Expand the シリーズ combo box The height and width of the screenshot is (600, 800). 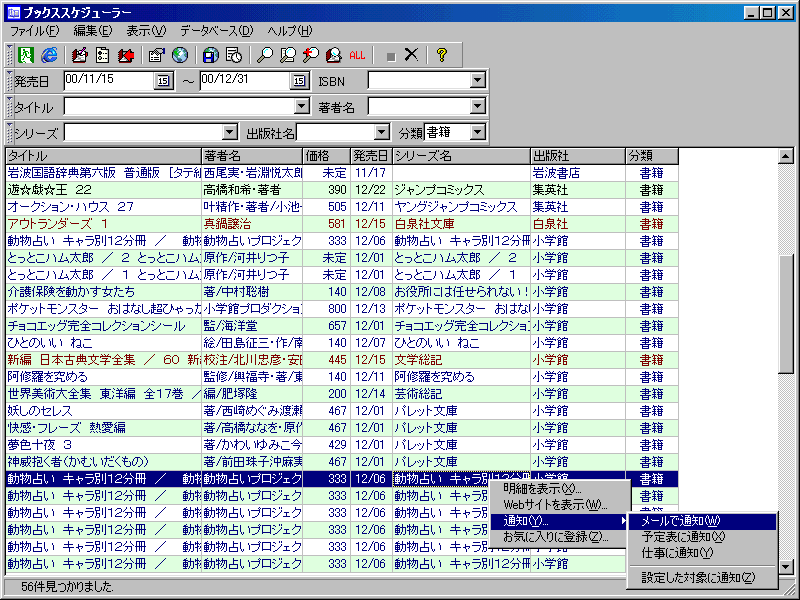tap(230, 133)
